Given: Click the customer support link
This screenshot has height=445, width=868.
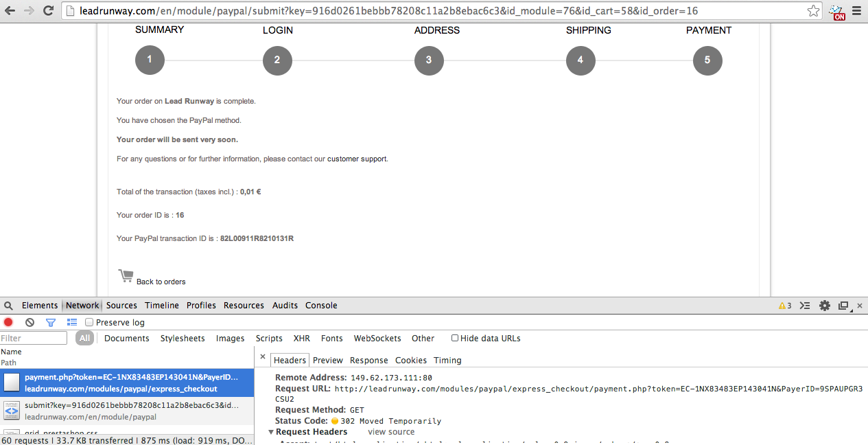Looking at the screenshot, I should tap(357, 159).
